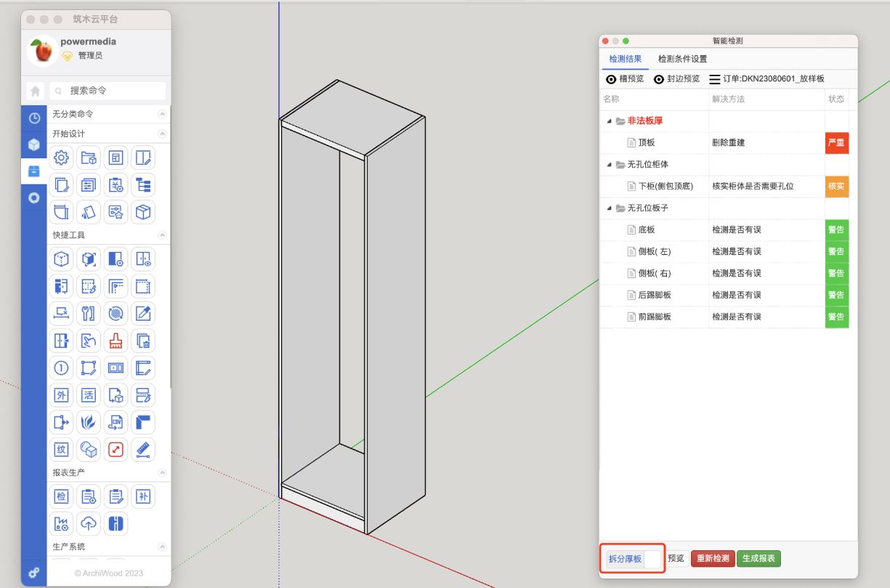Select the 检测结果 tab
Image resolution: width=890 pixels, height=588 pixels.
(626, 59)
